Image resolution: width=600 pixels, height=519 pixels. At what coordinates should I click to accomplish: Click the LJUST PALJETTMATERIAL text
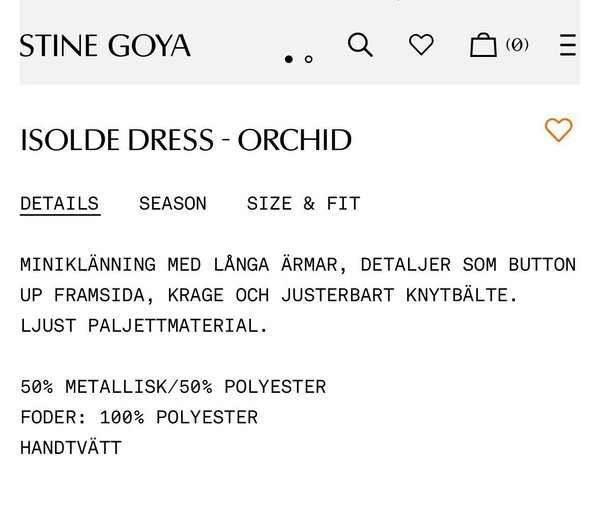[144, 326]
